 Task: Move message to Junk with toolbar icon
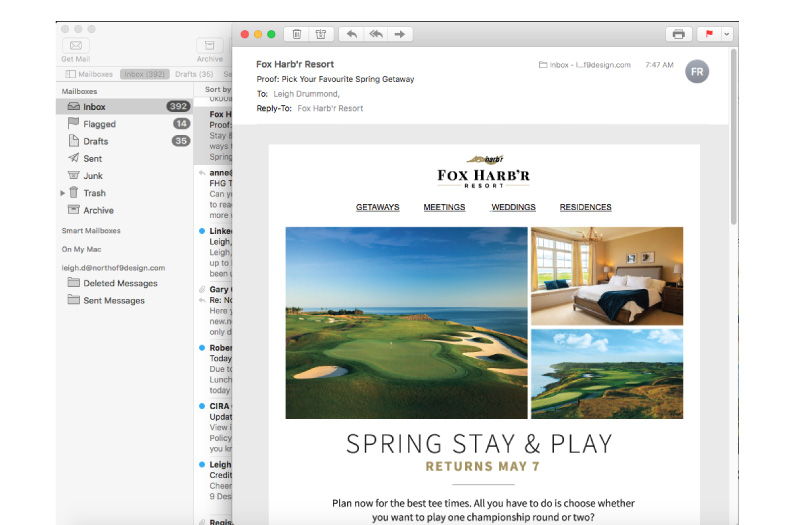pos(320,34)
